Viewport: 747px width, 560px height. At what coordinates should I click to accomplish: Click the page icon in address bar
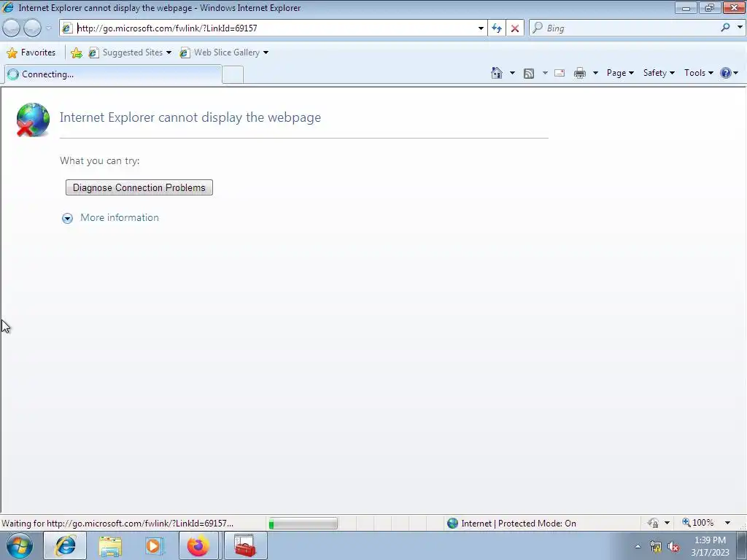[x=67, y=28]
